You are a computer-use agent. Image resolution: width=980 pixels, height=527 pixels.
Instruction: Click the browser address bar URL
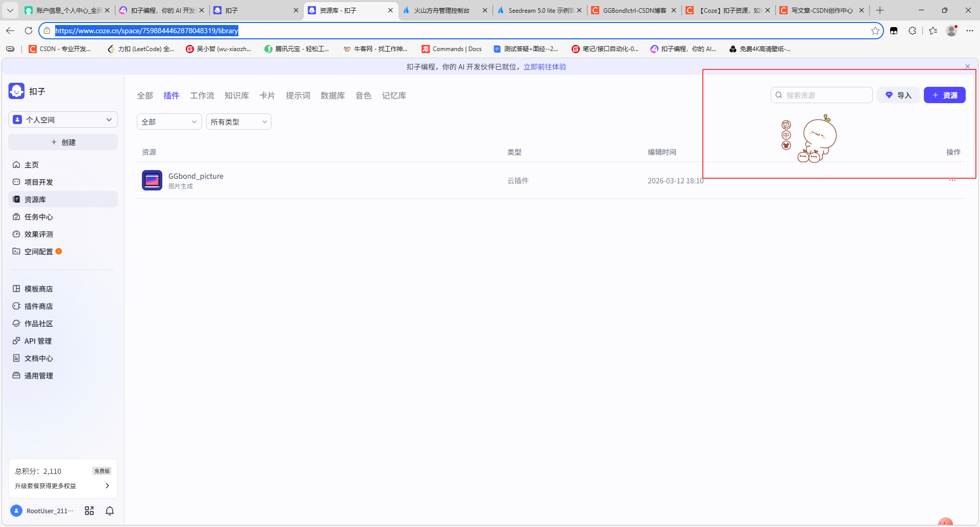tap(146, 31)
